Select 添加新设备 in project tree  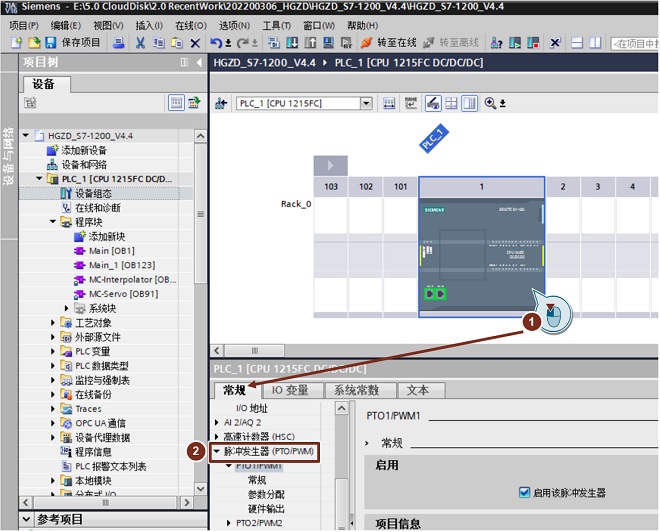(x=84, y=150)
